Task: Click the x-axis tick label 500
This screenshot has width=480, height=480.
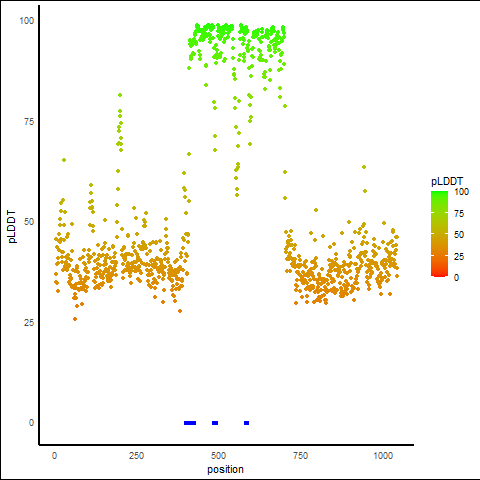Action: [218, 456]
